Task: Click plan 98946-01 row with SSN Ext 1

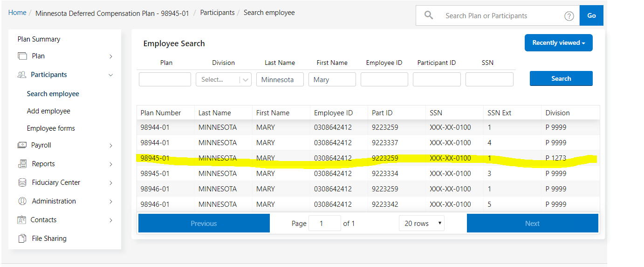Action: (368, 189)
